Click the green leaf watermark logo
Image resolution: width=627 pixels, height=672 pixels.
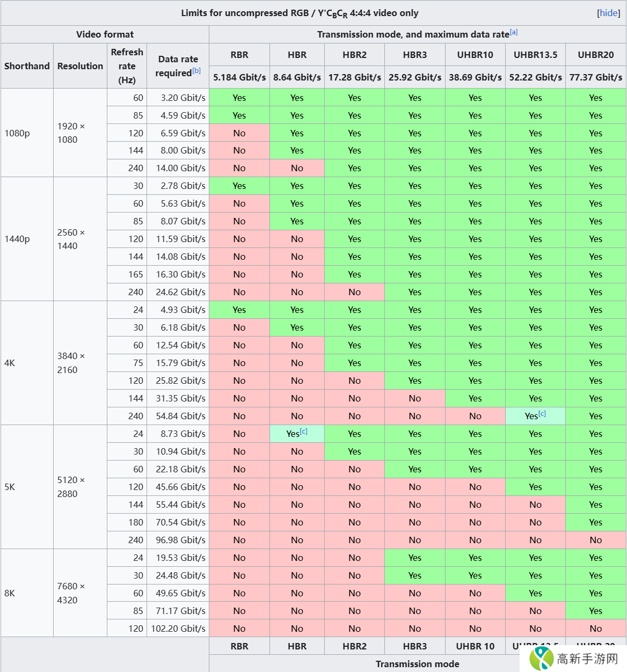(542, 658)
